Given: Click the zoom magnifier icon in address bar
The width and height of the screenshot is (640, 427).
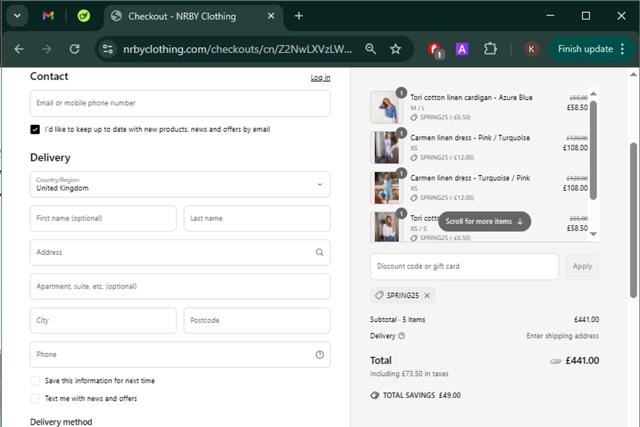Looking at the screenshot, I should 370,49.
